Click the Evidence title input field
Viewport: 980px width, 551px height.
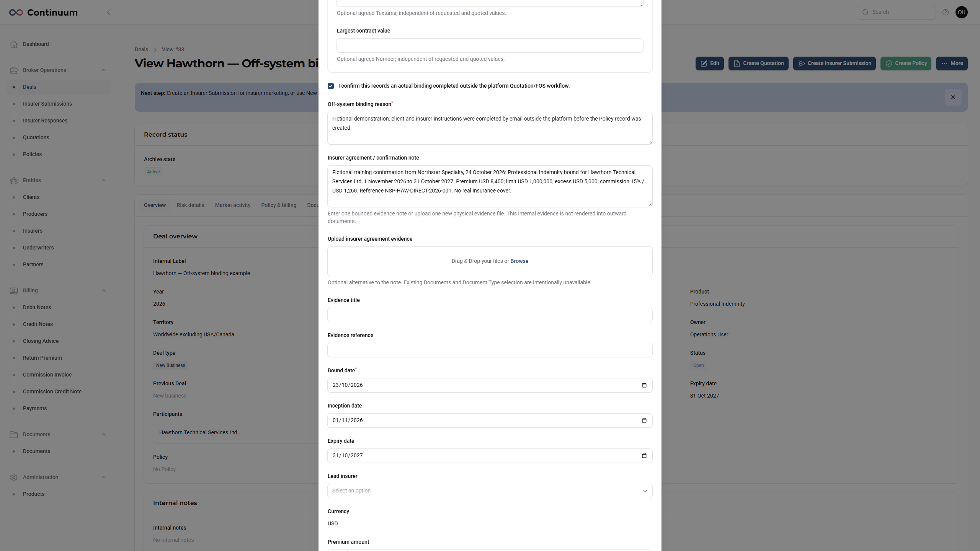click(x=490, y=315)
